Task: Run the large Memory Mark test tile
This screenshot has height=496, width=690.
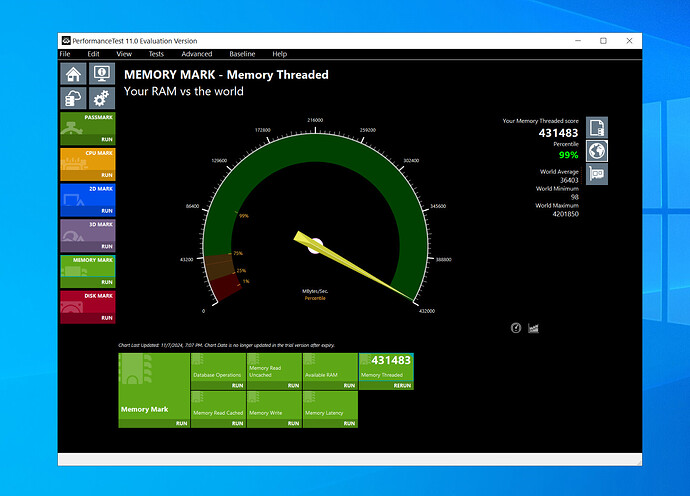Action: pos(154,390)
